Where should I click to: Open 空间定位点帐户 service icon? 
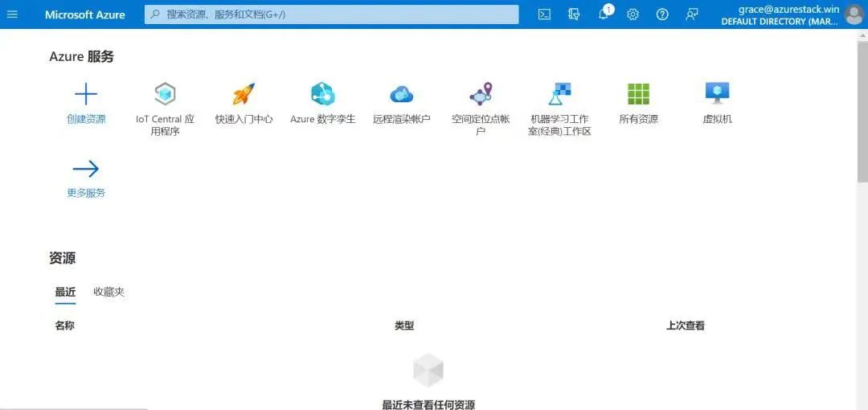[x=481, y=93]
